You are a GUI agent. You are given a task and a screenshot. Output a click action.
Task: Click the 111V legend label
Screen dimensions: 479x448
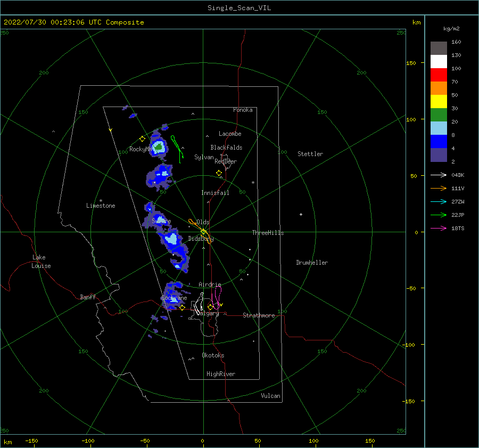458,189
